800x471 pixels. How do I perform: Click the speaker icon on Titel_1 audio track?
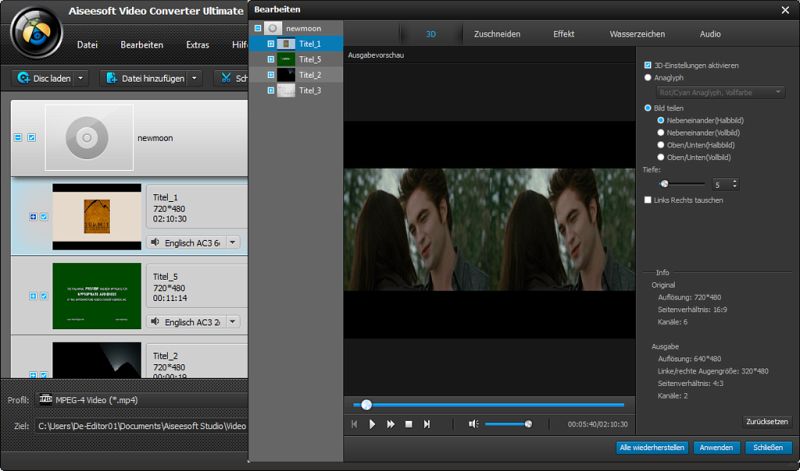pos(156,242)
